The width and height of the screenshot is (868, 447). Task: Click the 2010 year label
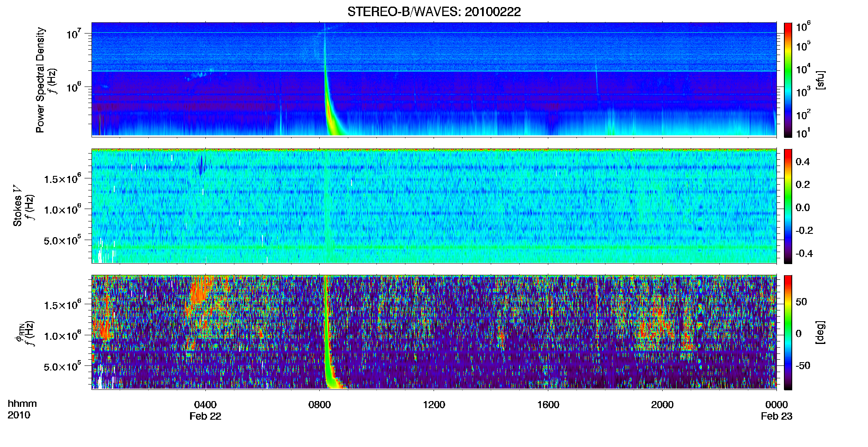[x=19, y=415]
